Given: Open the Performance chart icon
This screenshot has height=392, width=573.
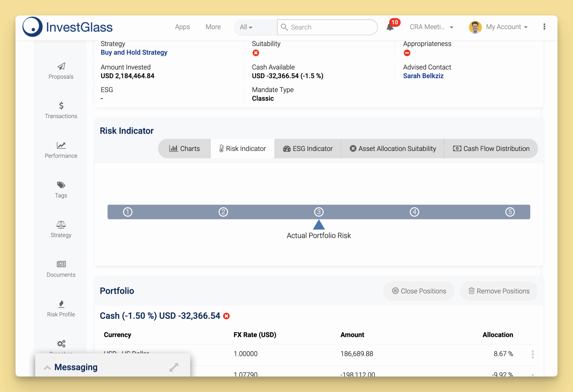Looking at the screenshot, I should tap(61, 146).
